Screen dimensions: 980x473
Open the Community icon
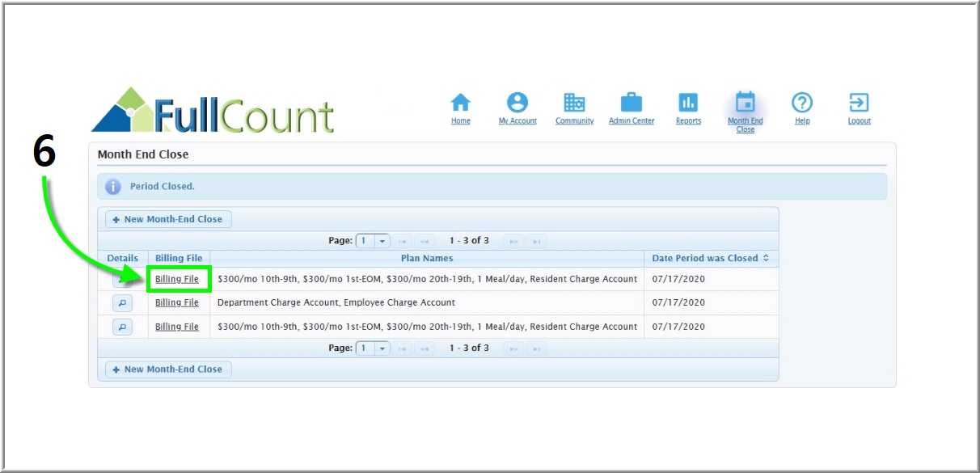pos(574,103)
